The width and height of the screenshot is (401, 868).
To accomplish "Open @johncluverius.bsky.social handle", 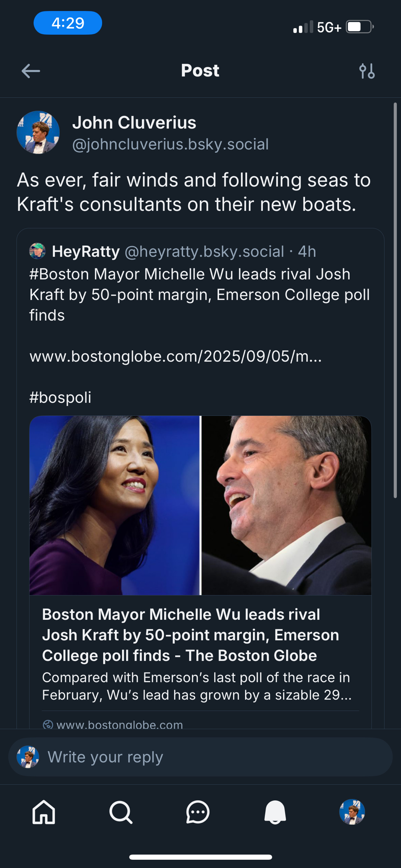I will 170,145.
